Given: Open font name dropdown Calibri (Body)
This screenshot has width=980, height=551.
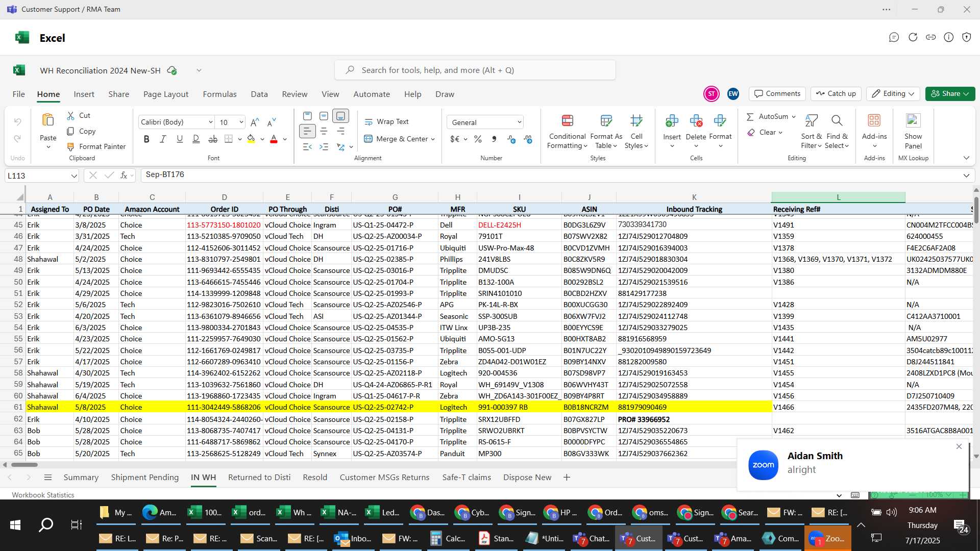Looking at the screenshot, I should click(x=210, y=122).
